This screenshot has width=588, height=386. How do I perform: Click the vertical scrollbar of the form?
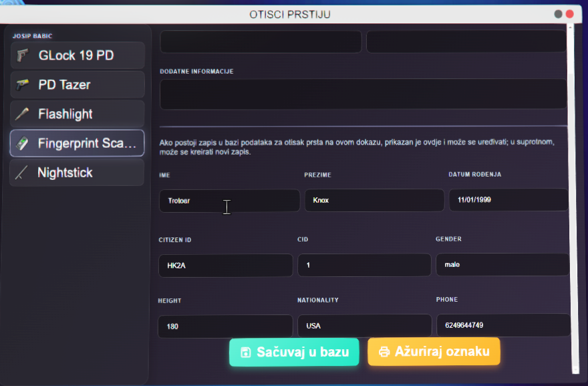pyautogui.click(x=572, y=199)
